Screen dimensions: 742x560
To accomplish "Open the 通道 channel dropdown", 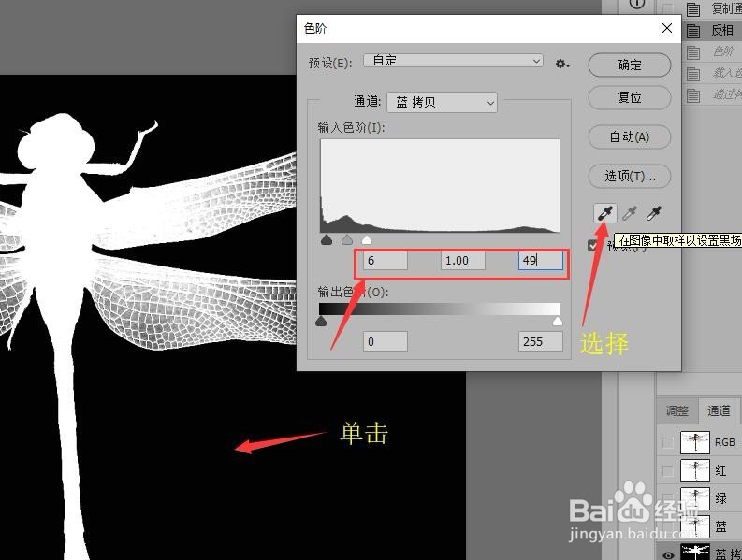I will click(442, 102).
